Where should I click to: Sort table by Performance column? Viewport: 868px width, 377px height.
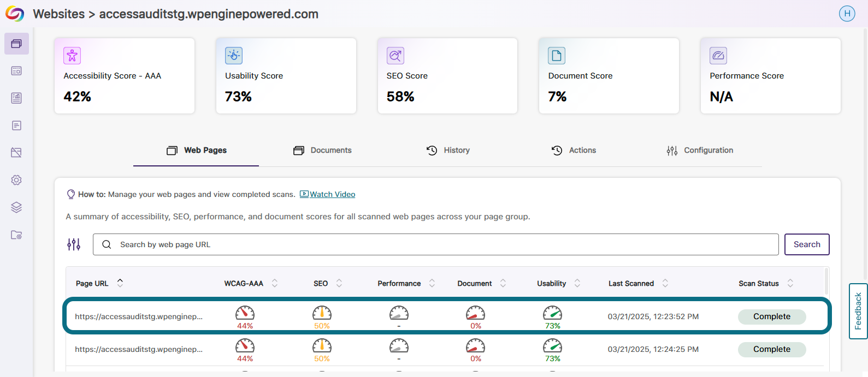click(432, 283)
